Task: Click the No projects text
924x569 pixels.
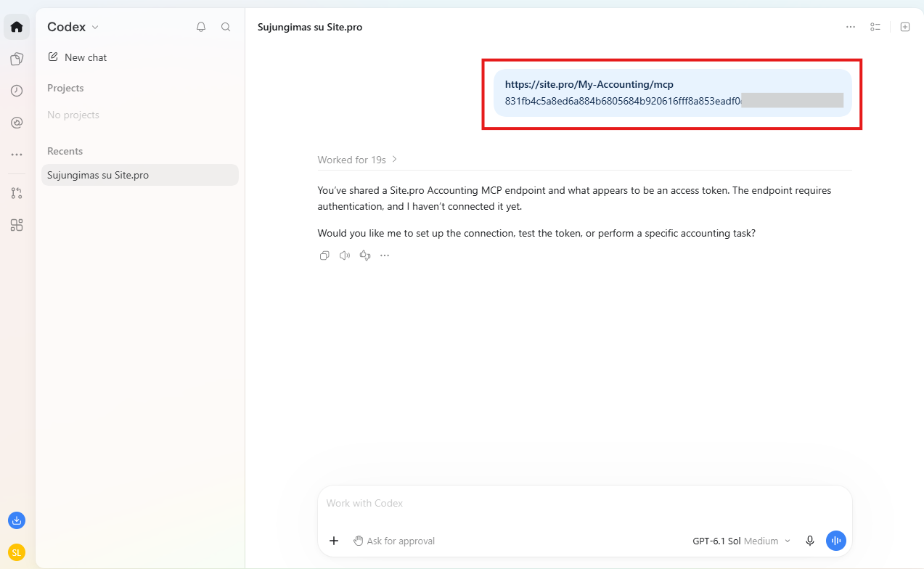Action: (x=73, y=115)
